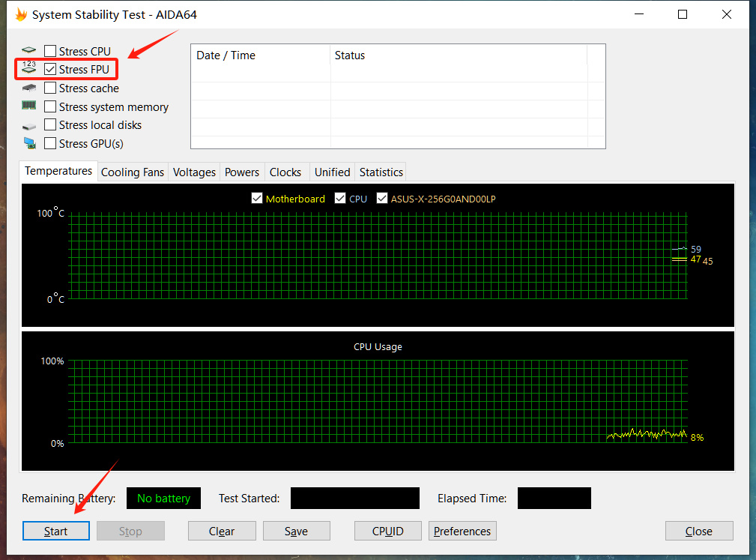
Task: Switch to the Unified tab
Action: [332, 172]
